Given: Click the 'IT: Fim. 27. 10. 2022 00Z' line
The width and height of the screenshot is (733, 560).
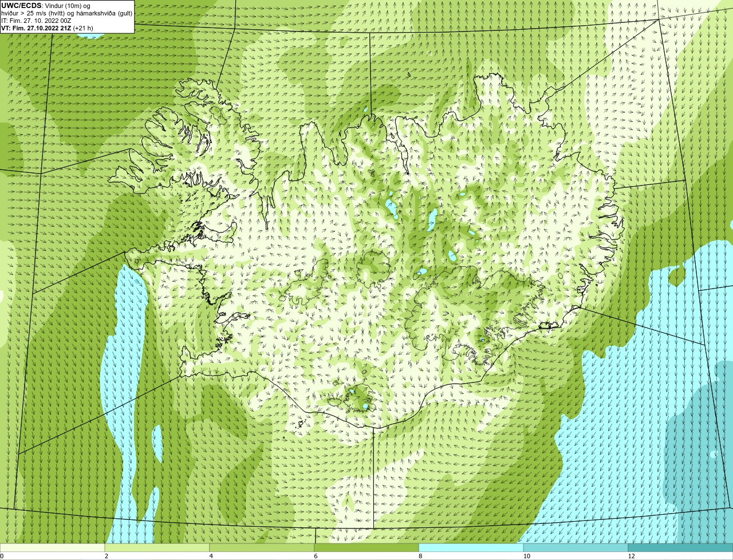Looking at the screenshot, I should click(37, 21).
